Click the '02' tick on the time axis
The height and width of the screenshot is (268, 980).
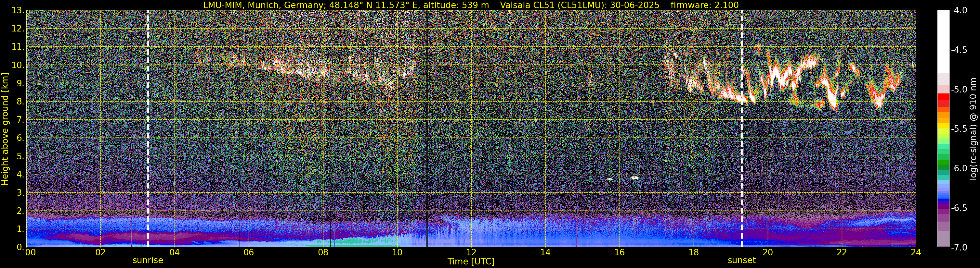tap(100, 252)
